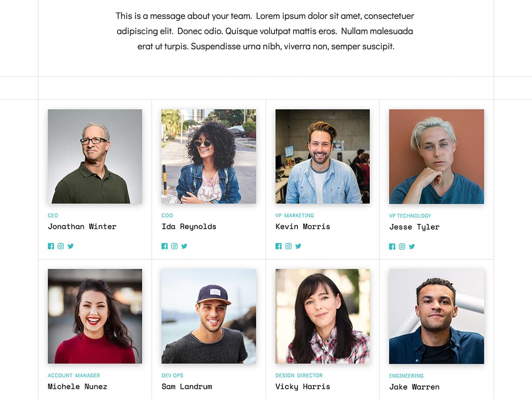The image size is (532, 399).
Task: Click Ida Reynolds' Facebook icon
Action: click(x=164, y=246)
